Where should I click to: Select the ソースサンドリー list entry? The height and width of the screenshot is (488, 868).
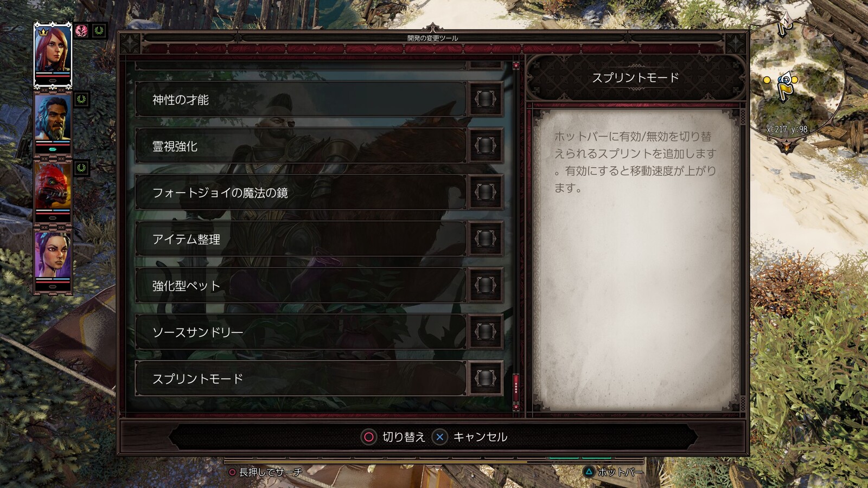301,332
